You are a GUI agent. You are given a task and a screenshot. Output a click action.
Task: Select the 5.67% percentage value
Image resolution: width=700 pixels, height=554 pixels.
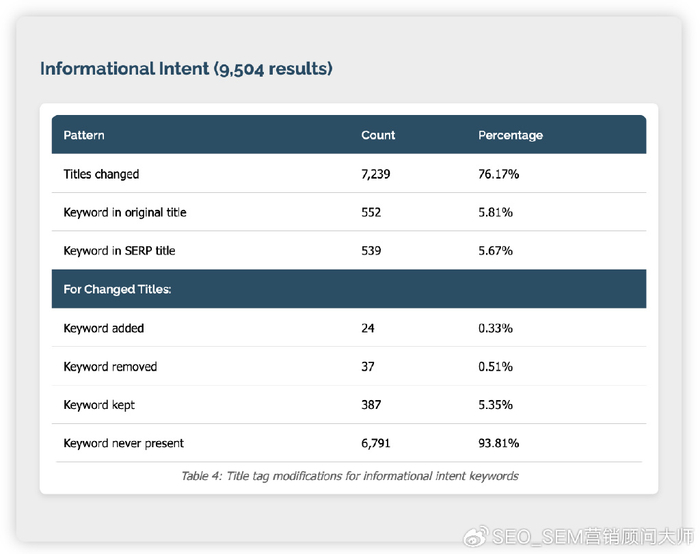(x=495, y=251)
